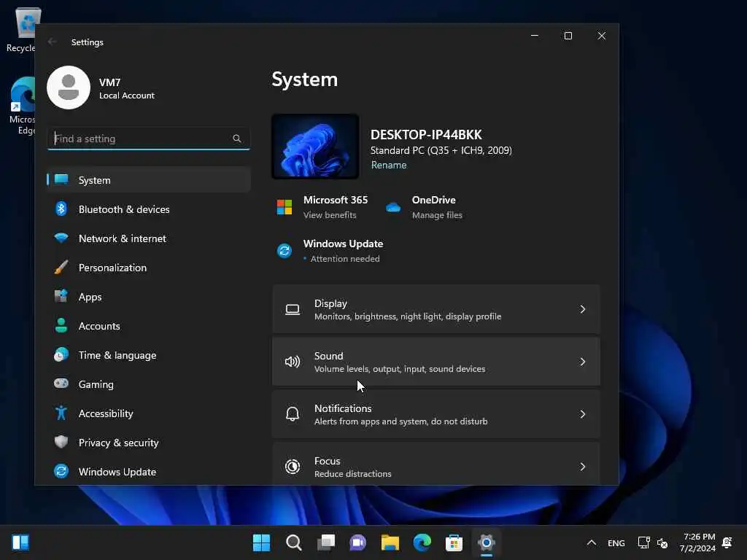
Task: Click the Personalization paintbrush icon
Action: [61, 267]
